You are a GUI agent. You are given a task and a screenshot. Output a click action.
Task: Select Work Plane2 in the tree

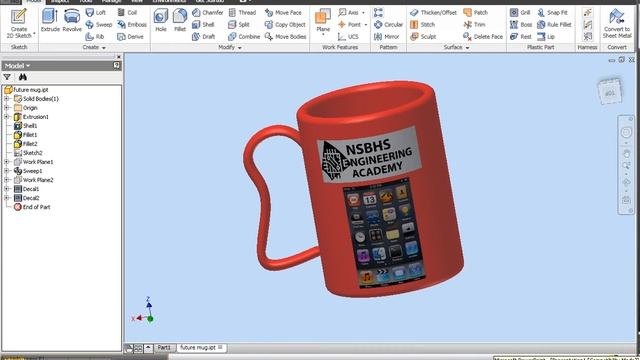[x=34, y=180]
